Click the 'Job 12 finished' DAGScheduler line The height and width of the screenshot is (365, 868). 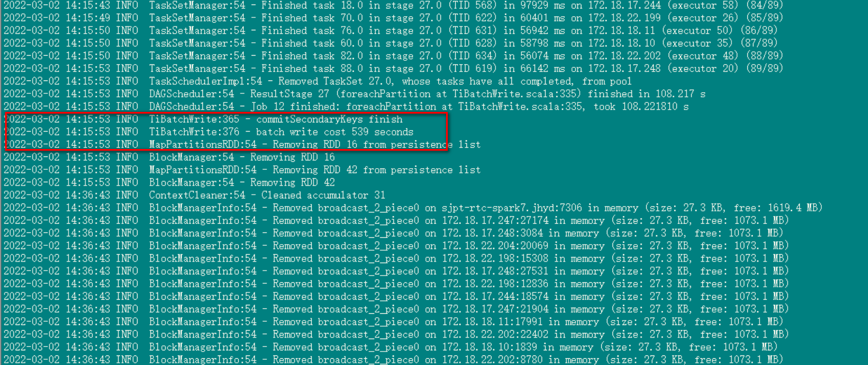346,107
